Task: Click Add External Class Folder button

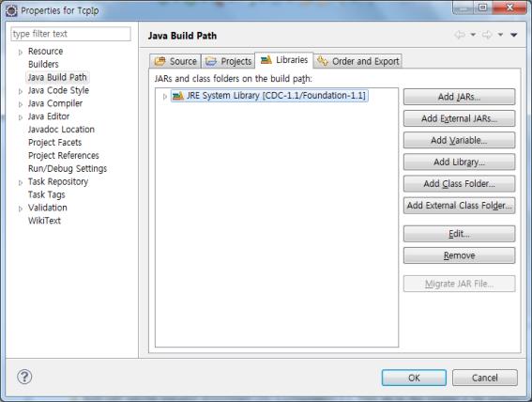Action: point(459,206)
